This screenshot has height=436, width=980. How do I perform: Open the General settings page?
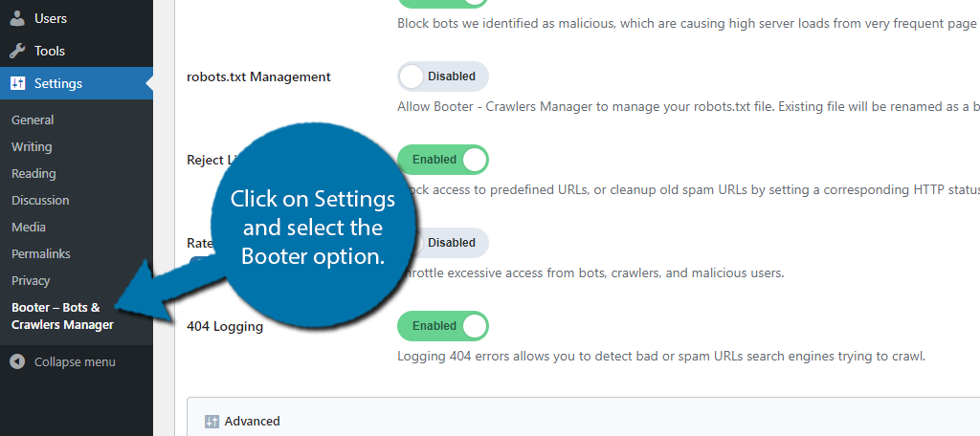[33, 120]
